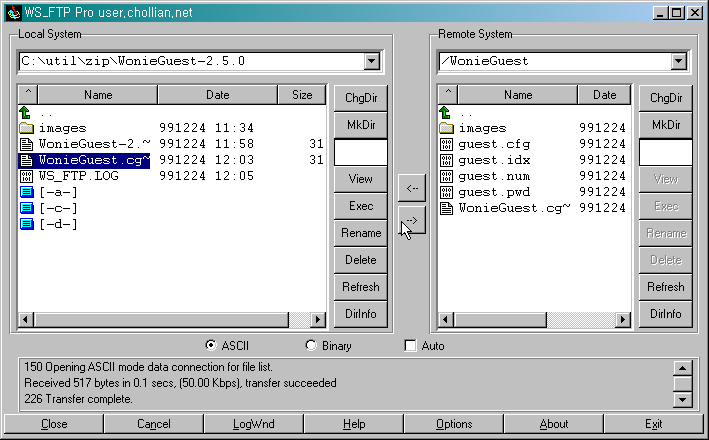Click remote list scroll left arrow
Image resolution: width=709 pixels, height=440 pixels.
point(445,320)
